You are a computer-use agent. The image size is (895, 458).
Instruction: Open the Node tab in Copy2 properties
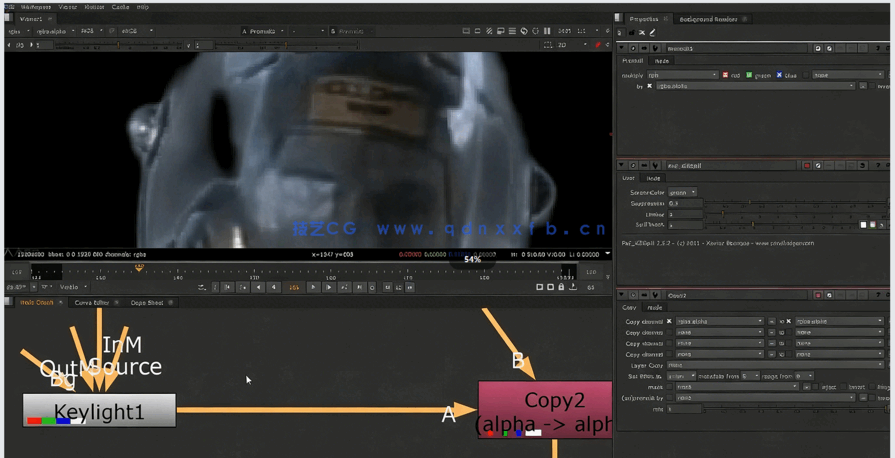[x=653, y=308]
